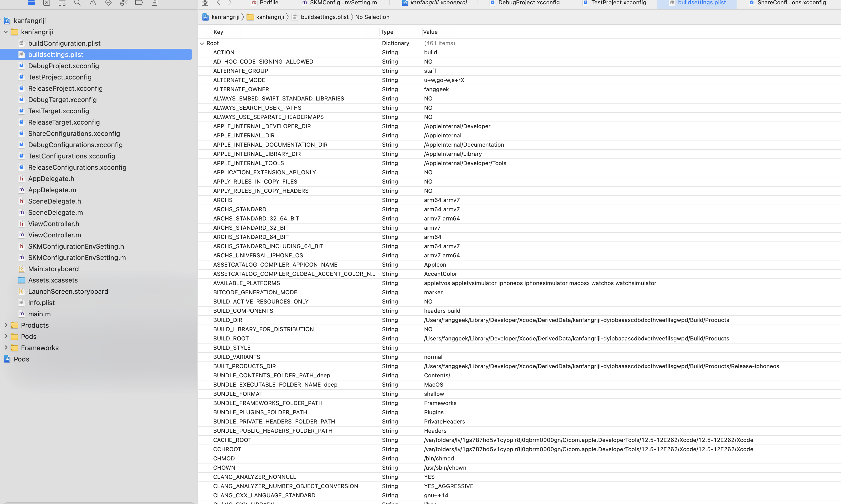This screenshot has width=841, height=504.
Task: Expand the Products folder
Action: click(x=6, y=325)
